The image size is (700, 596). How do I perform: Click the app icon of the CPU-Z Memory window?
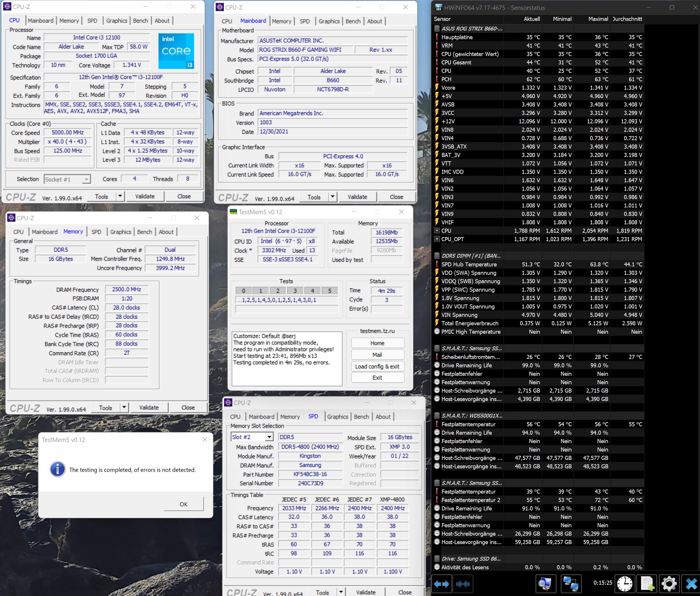coord(11,218)
